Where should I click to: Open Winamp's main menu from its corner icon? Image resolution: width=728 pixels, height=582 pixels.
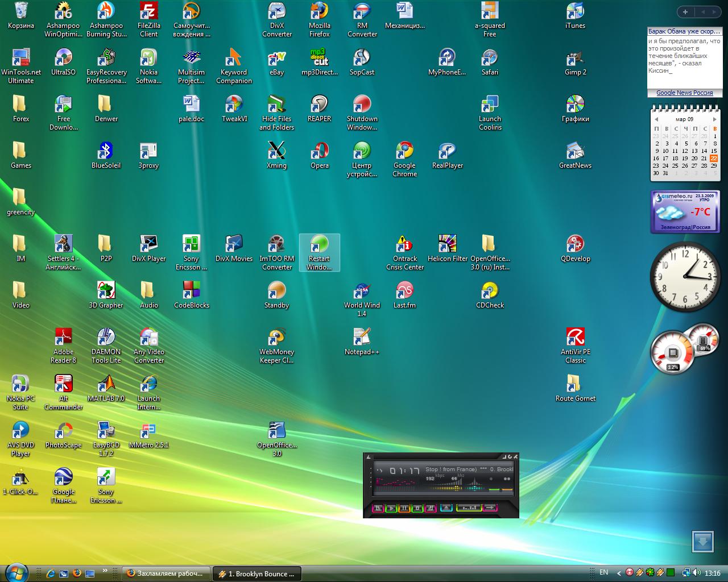(369, 457)
